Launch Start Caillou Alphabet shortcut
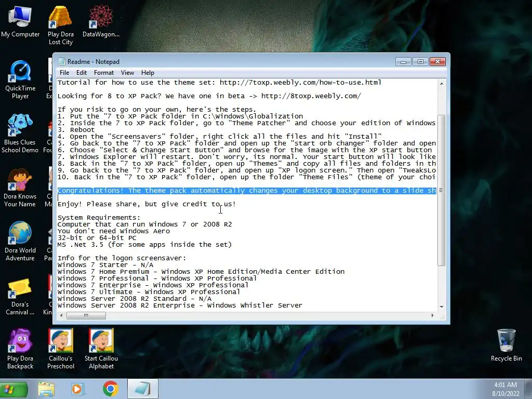Screen dimensions: 532x399 click(x=101, y=350)
